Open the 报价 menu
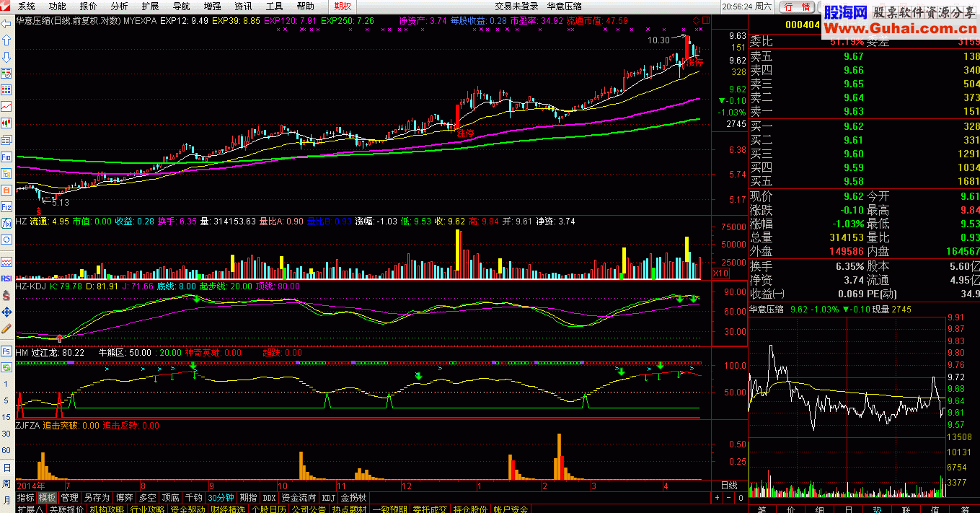Viewport: 980px width, 513px height. click(88, 6)
